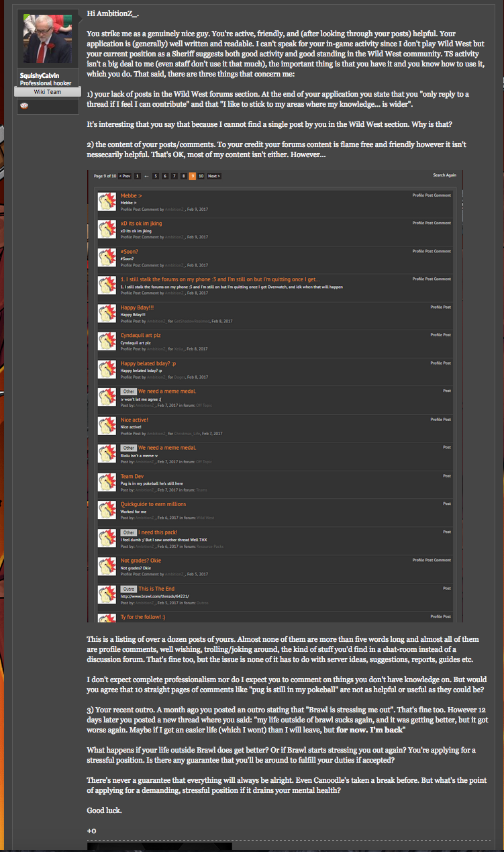This screenshot has height=852, width=504.
Task: Click the +0 post rating
Action: click(x=92, y=831)
